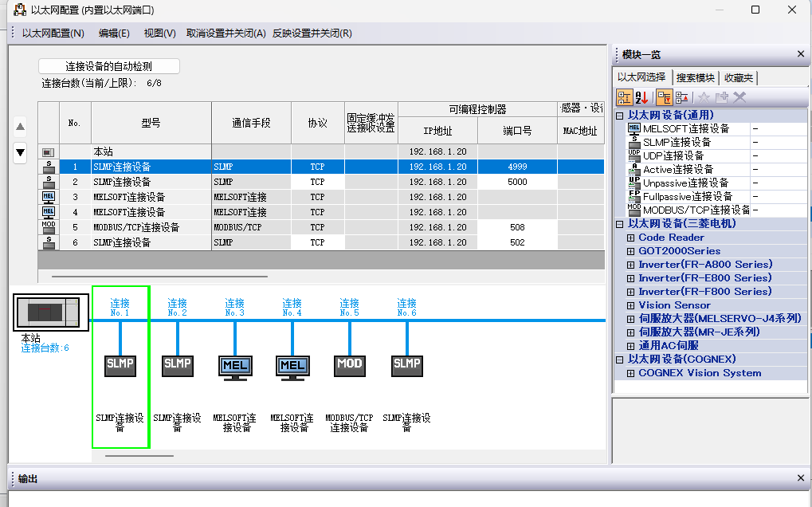Click the 连接设备的自动检测 button
Image resolution: width=812 pixels, height=507 pixels.
pos(109,67)
